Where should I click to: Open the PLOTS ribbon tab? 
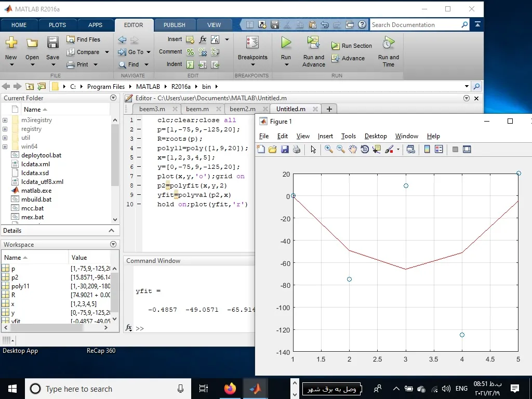click(57, 25)
